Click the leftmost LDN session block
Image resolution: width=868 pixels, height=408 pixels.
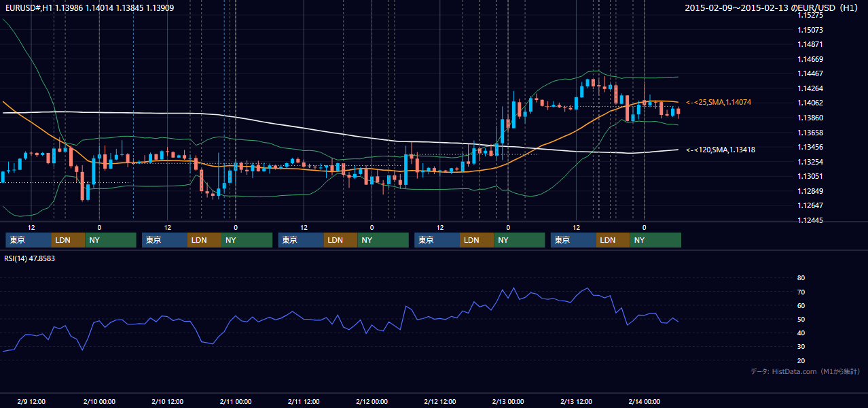click(x=69, y=240)
